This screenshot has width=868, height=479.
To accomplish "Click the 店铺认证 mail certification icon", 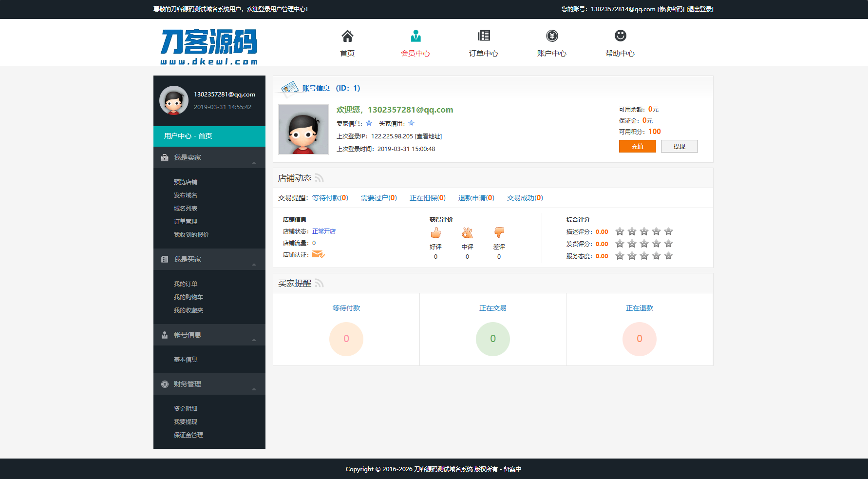I will (x=319, y=254).
